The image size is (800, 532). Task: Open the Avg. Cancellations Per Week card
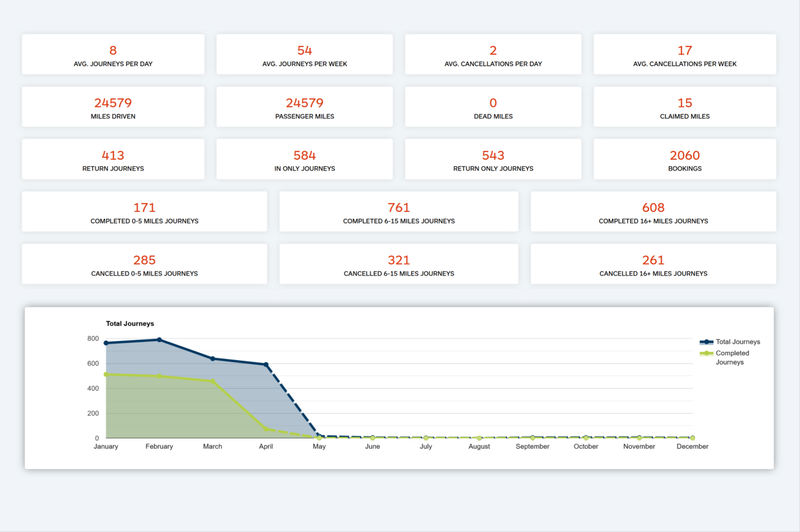(685, 54)
